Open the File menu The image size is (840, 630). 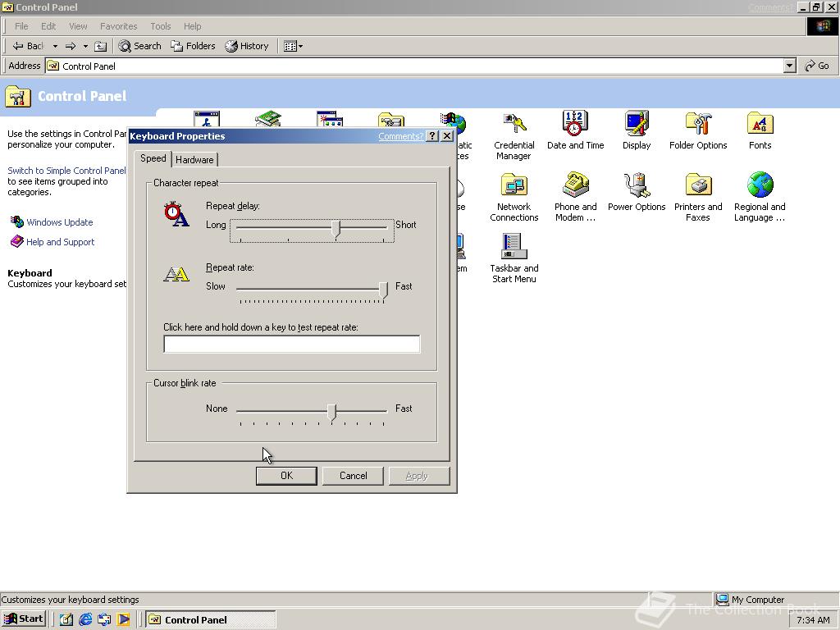point(21,26)
